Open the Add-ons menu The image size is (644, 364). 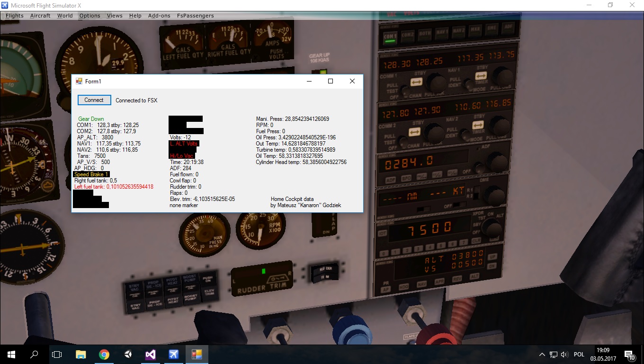click(159, 16)
